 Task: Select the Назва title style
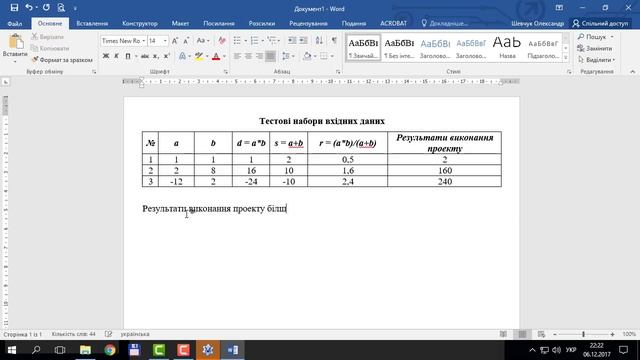click(507, 47)
